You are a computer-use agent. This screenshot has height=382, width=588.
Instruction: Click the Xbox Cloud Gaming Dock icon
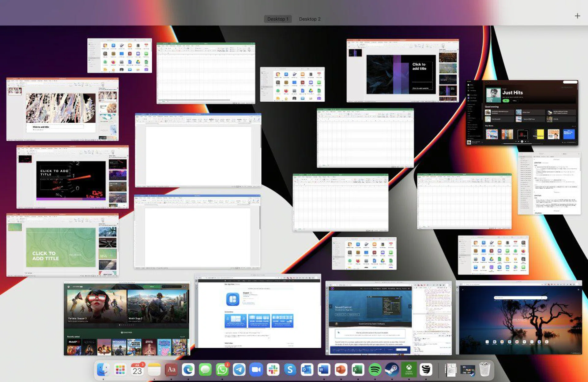click(409, 370)
